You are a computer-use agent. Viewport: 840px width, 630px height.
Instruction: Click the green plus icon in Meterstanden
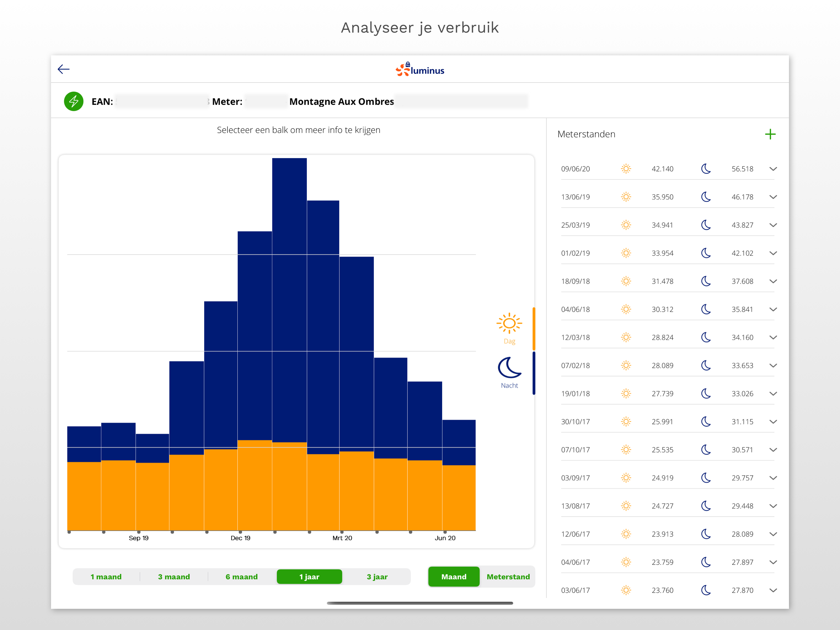pos(770,134)
